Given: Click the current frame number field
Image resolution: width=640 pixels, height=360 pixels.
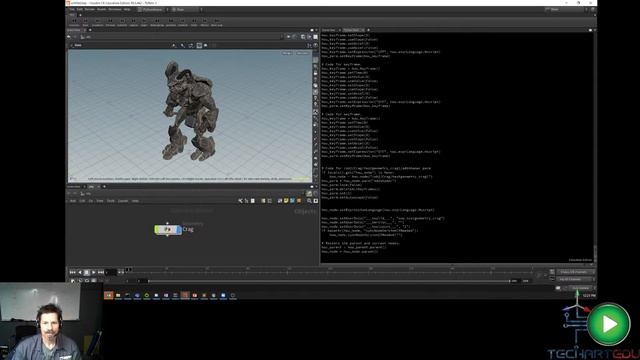Looking at the screenshot, I should (x=111, y=272).
